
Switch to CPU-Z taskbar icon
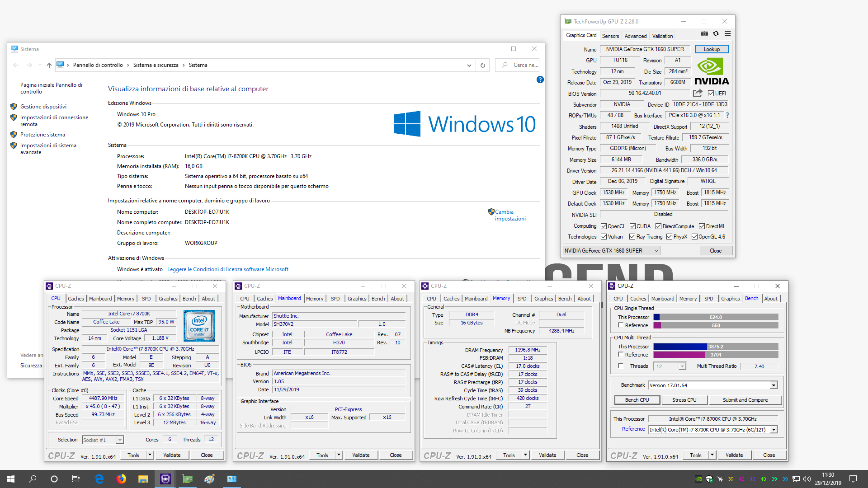(x=165, y=479)
